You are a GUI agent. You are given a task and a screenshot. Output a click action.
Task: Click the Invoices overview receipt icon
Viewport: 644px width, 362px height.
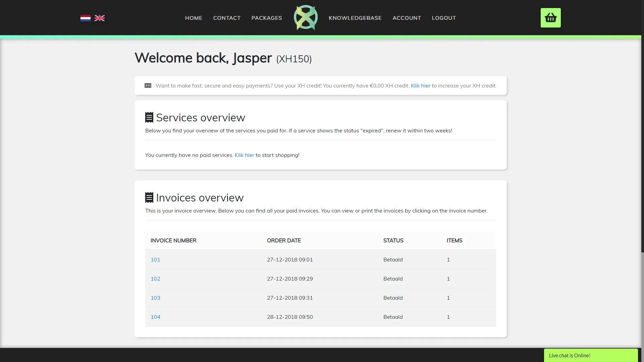click(x=149, y=197)
